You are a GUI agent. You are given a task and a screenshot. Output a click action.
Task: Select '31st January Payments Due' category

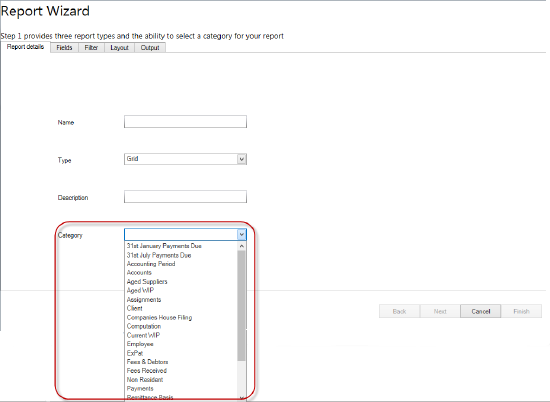[x=181, y=246]
